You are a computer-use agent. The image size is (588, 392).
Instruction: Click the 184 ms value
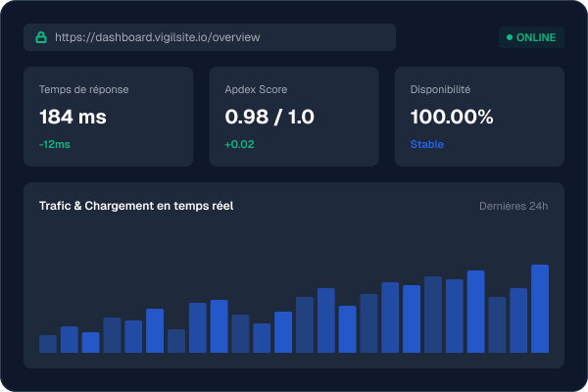tap(73, 117)
